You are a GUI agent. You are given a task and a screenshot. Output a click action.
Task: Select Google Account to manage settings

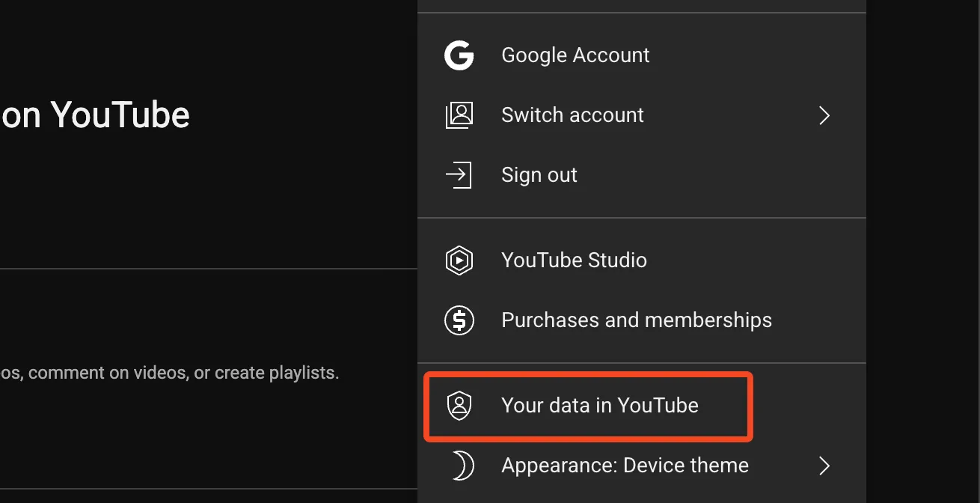click(x=575, y=55)
